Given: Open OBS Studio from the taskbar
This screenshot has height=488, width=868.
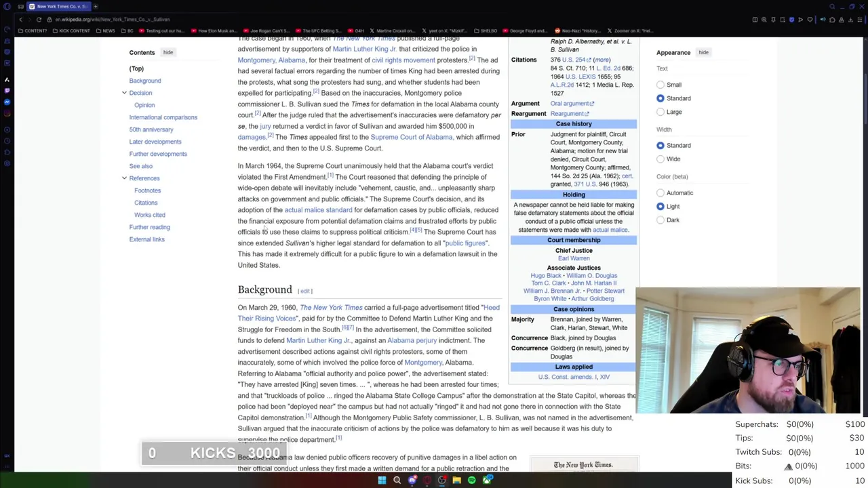Looking at the screenshot, I should [x=442, y=481].
